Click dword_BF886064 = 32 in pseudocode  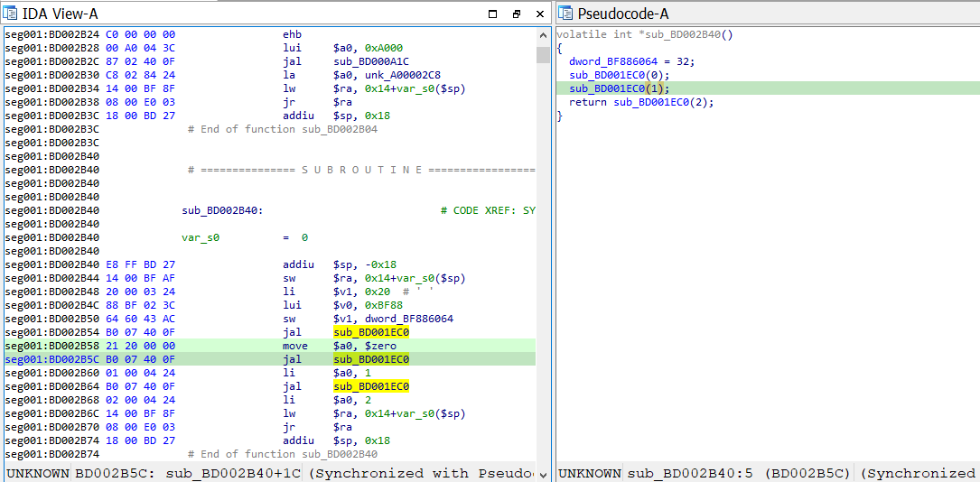[632, 61]
